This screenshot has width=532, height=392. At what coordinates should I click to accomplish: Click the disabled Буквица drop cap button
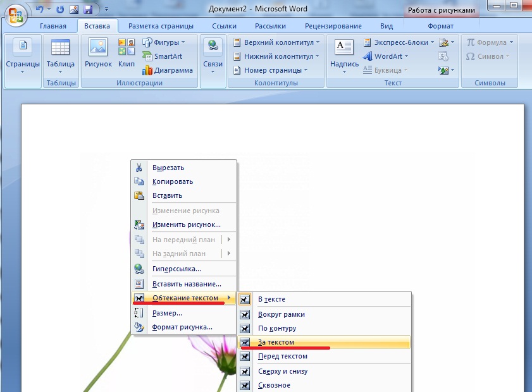coord(385,70)
